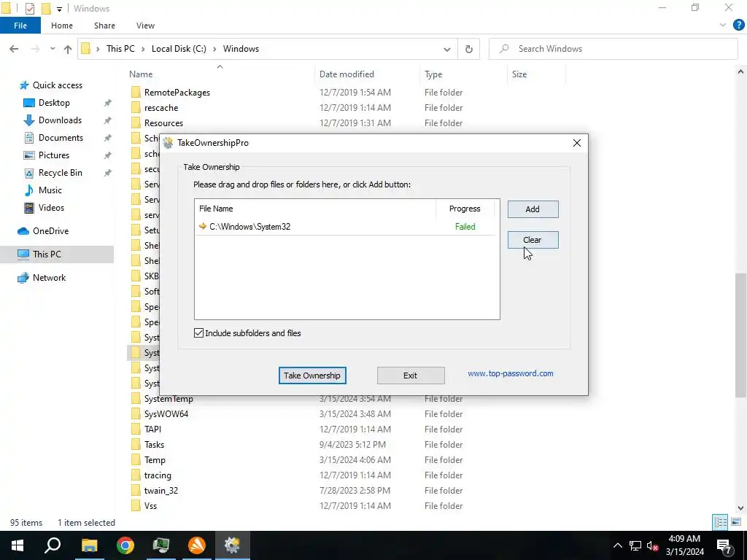Select the RemotePackages folder
Image resolution: width=747 pixels, height=560 pixels.
point(177,93)
